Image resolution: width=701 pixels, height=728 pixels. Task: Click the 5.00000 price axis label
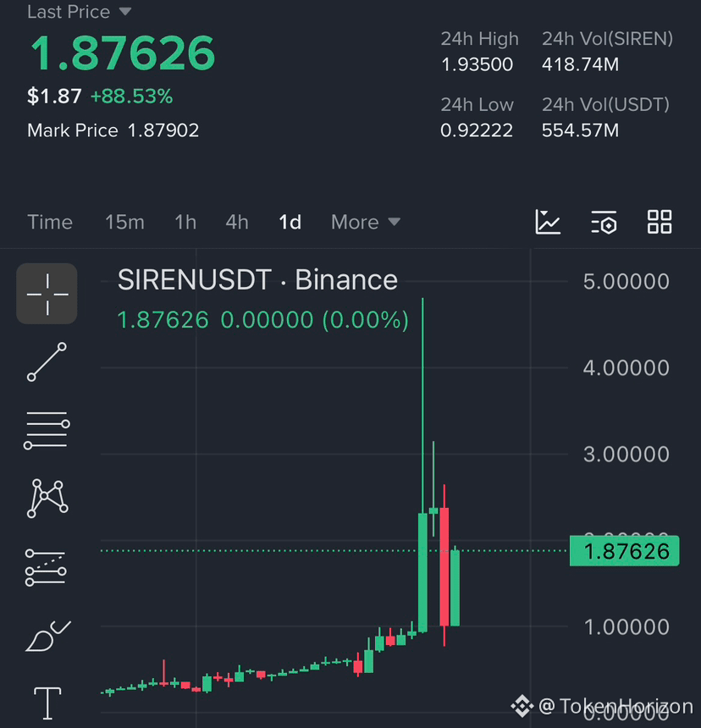tap(626, 281)
